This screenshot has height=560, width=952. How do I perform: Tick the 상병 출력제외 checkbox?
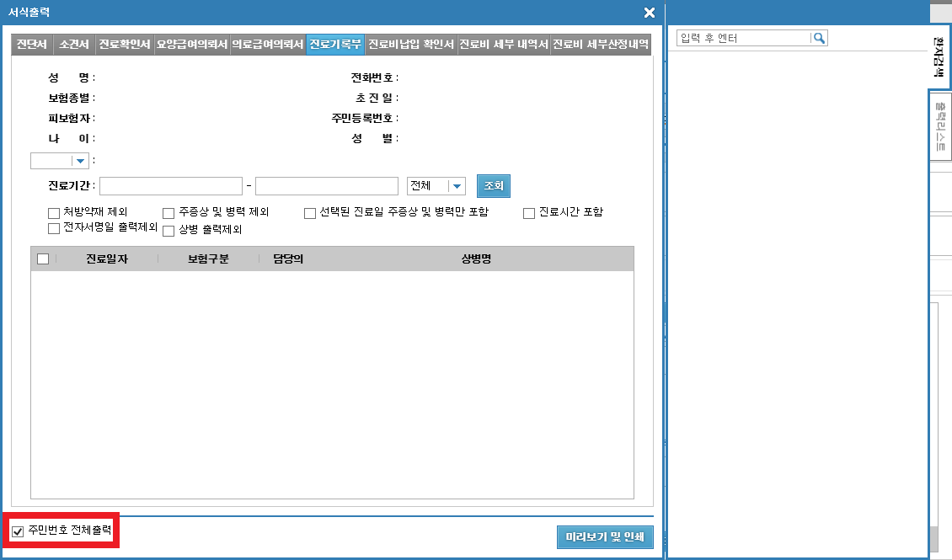tap(168, 229)
